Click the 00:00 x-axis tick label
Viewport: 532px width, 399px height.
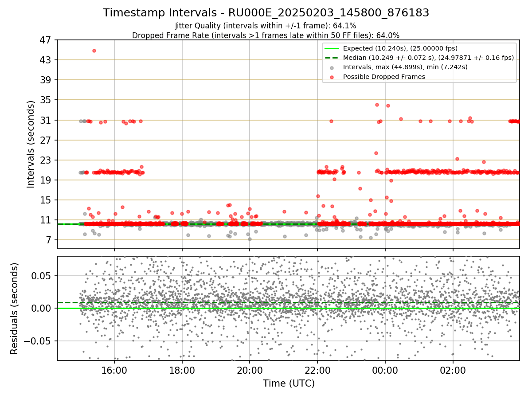coord(385,370)
